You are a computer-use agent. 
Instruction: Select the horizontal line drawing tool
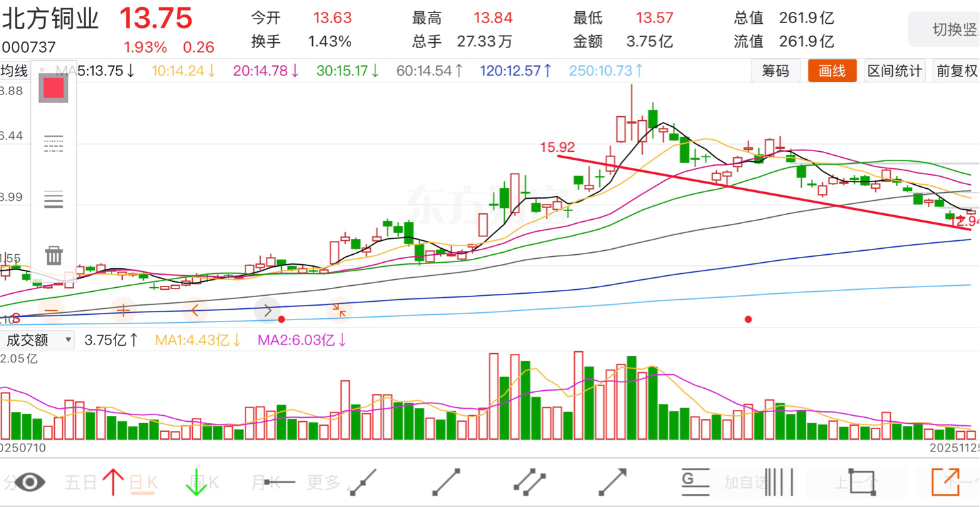pyautogui.click(x=280, y=483)
